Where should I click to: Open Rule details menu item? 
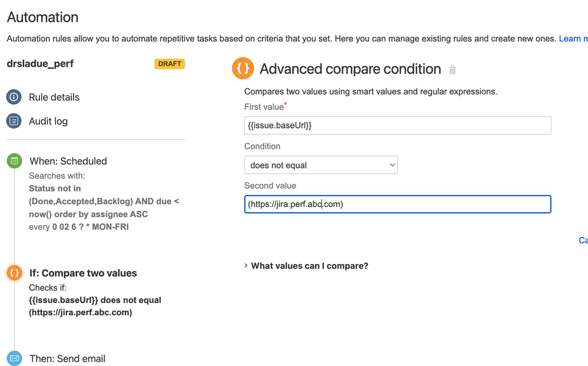coord(54,97)
